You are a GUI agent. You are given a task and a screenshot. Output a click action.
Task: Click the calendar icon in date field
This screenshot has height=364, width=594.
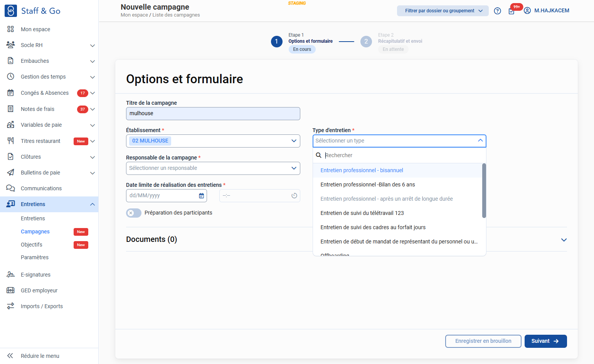[x=201, y=196]
